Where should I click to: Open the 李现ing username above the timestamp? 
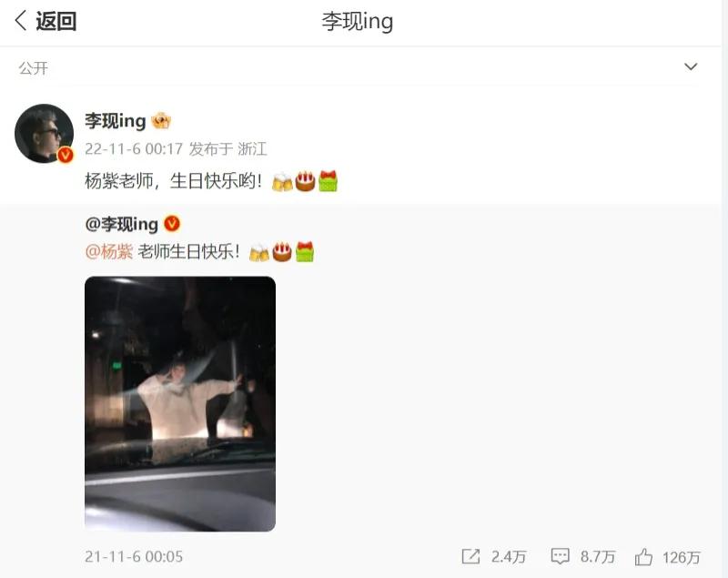coord(116,121)
